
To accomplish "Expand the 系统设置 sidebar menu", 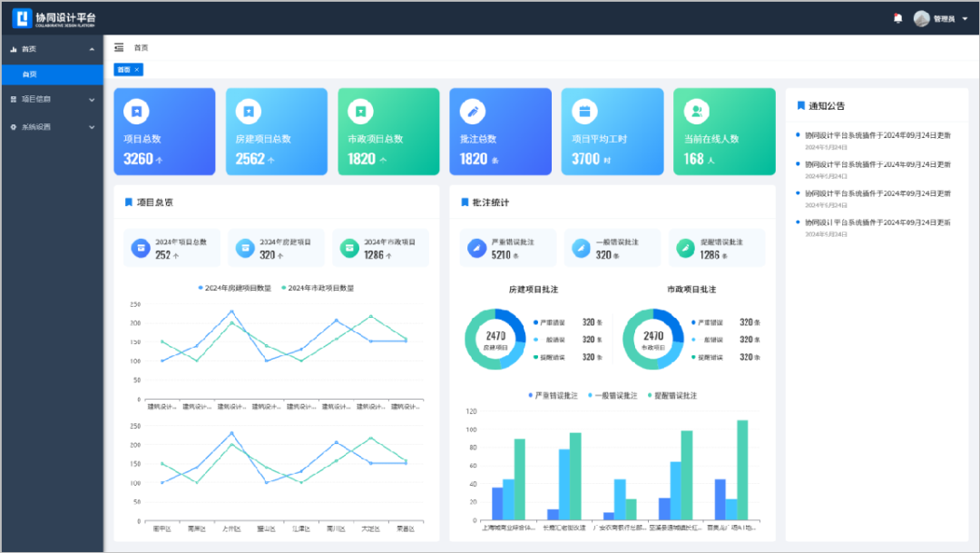I will 52,127.
